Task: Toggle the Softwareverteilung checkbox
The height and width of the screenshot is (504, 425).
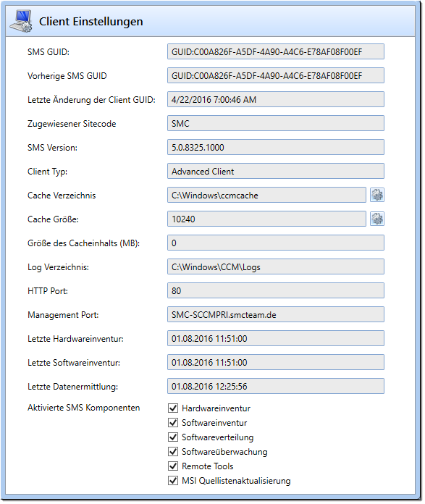Action: [173, 437]
